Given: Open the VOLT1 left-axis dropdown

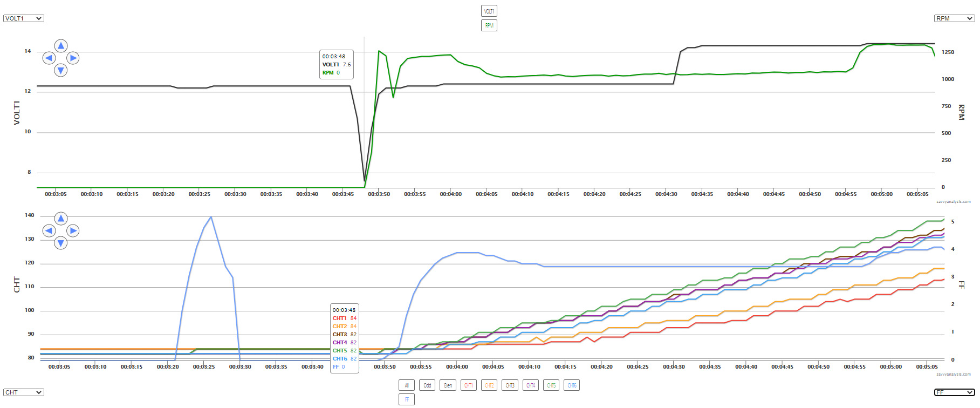Looking at the screenshot, I should (x=24, y=18).
